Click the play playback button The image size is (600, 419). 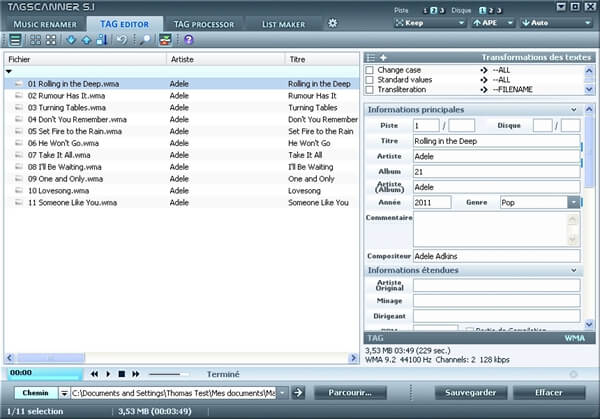click(108, 374)
